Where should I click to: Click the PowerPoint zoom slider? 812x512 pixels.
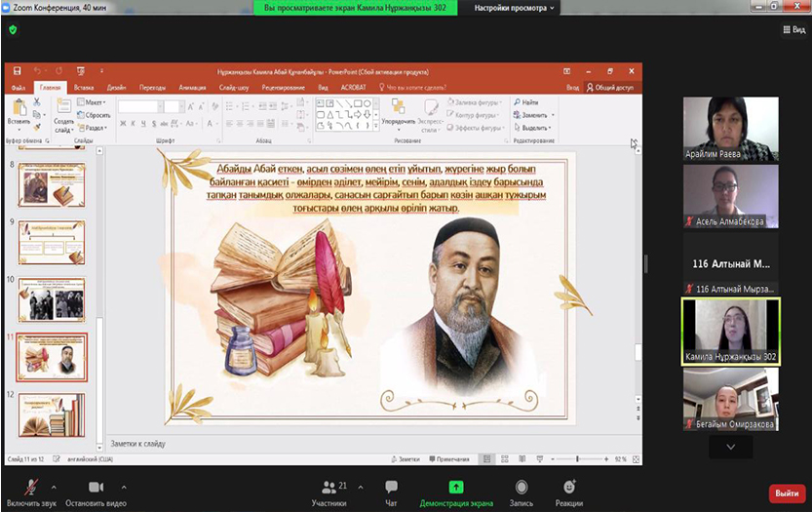578,458
